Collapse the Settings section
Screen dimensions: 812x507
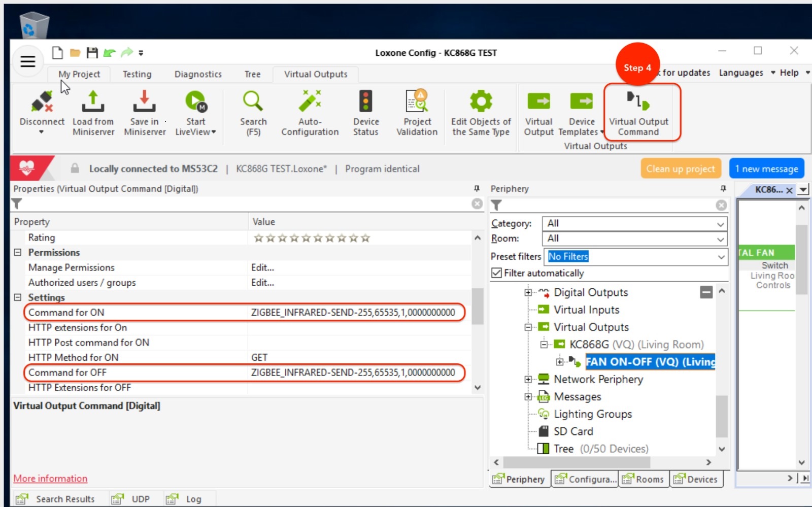pos(18,297)
